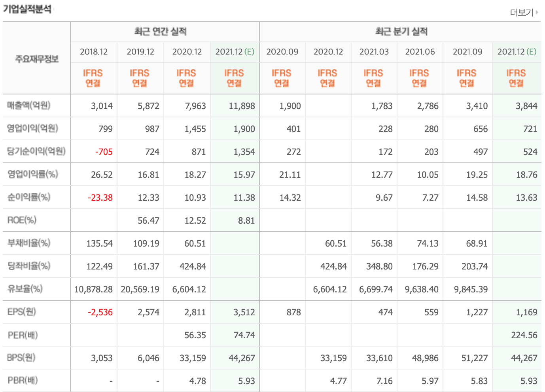Select the PER(배) row label
This screenshot has width=545, height=392.
tap(23, 335)
